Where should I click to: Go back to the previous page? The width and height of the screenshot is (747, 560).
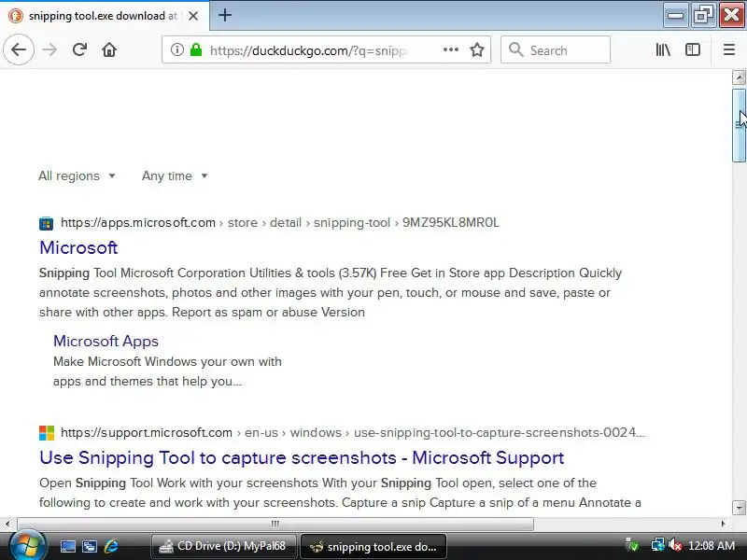(x=19, y=49)
